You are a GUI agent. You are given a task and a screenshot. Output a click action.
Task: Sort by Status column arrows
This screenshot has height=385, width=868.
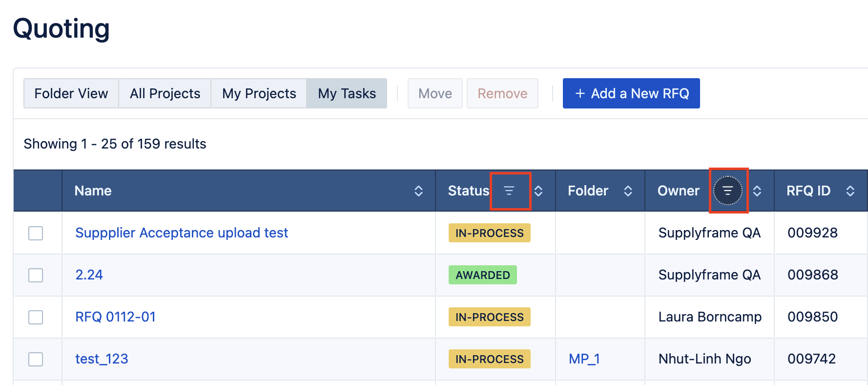pyautogui.click(x=538, y=191)
